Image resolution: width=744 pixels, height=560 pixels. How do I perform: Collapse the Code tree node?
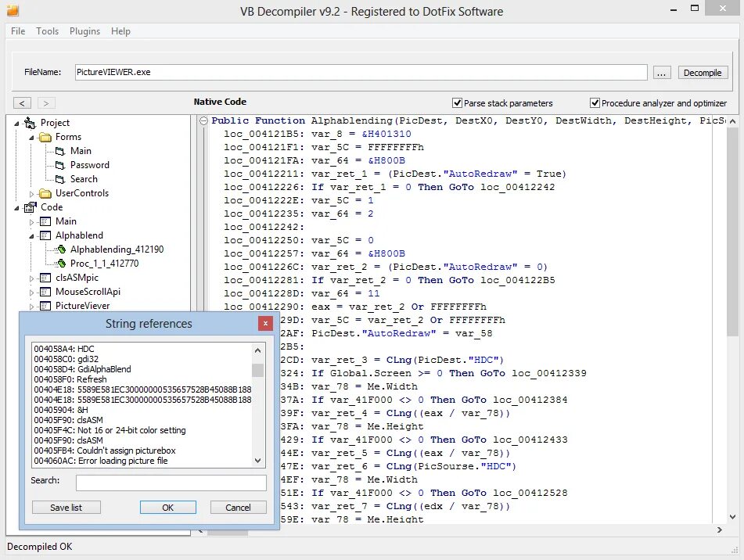(x=16, y=208)
